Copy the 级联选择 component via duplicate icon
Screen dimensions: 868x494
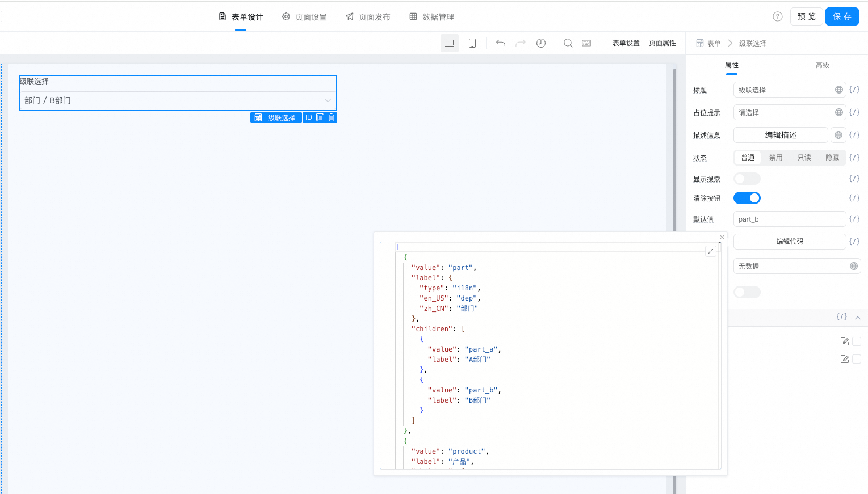tap(320, 117)
